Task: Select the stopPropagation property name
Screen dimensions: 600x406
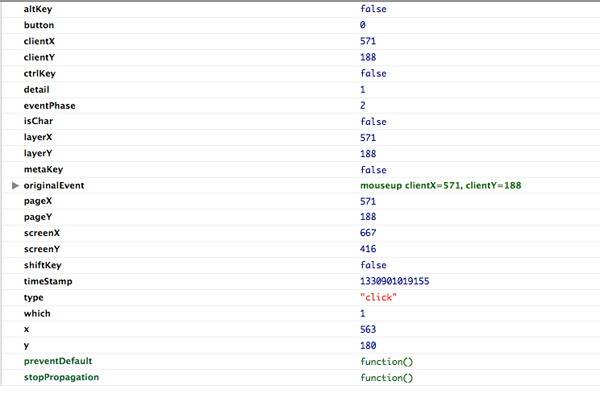Action: 61,377
